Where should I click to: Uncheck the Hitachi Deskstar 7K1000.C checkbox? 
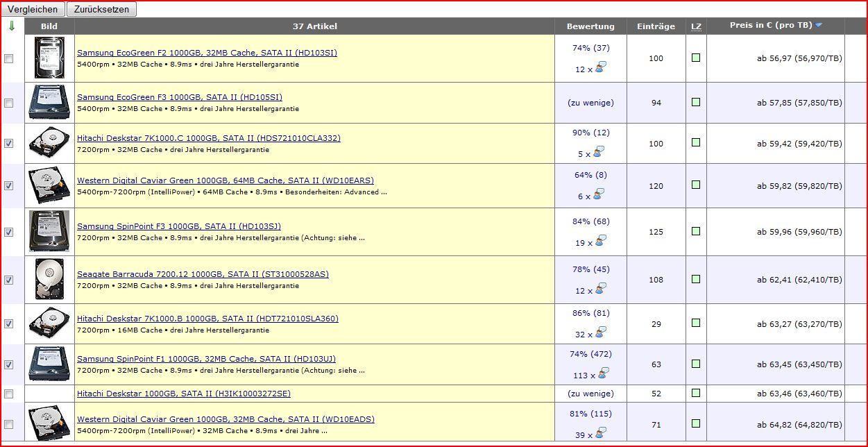point(8,144)
